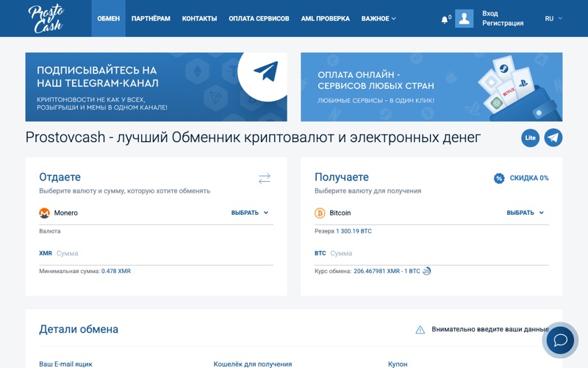The image size is (588, 368).
Task: Open ОПЛАТА СЕРВИСОВ menu item
Action: tap(259, 18)
